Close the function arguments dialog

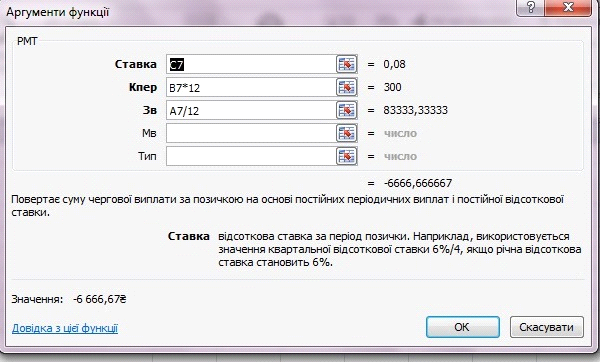pyautogui.click(x=568, y=8)
